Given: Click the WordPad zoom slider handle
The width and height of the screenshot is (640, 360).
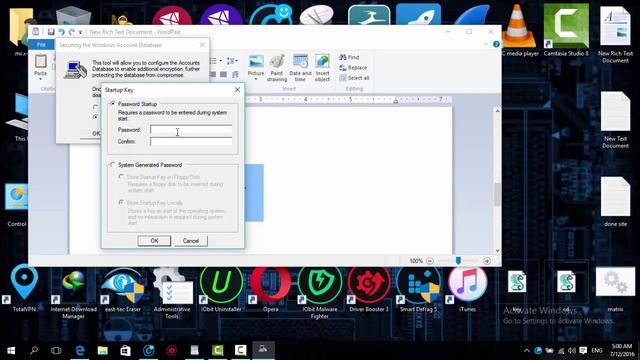Looking at the screenshot, I should [458, 260].
